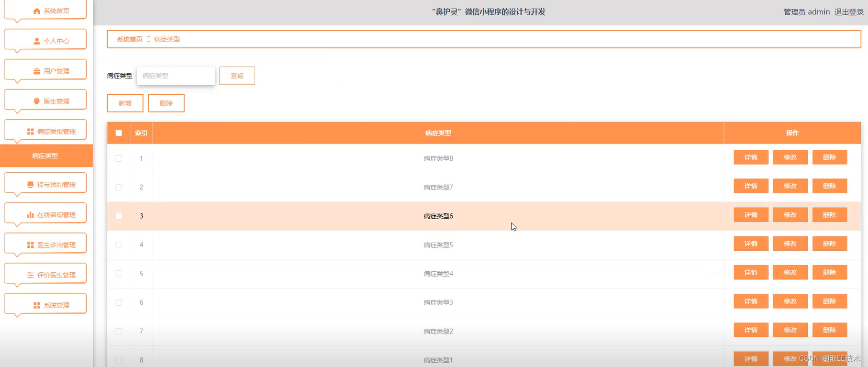Click 修改 for 病症类型3
Screen dimensions: 868x367
click(790, 301)
